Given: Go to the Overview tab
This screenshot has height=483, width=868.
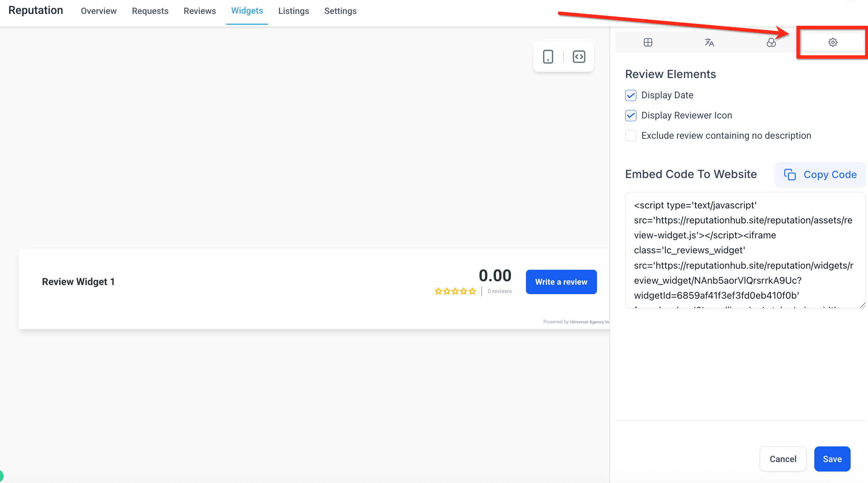Looking at the screenshot, I should (x=99, y=11).
